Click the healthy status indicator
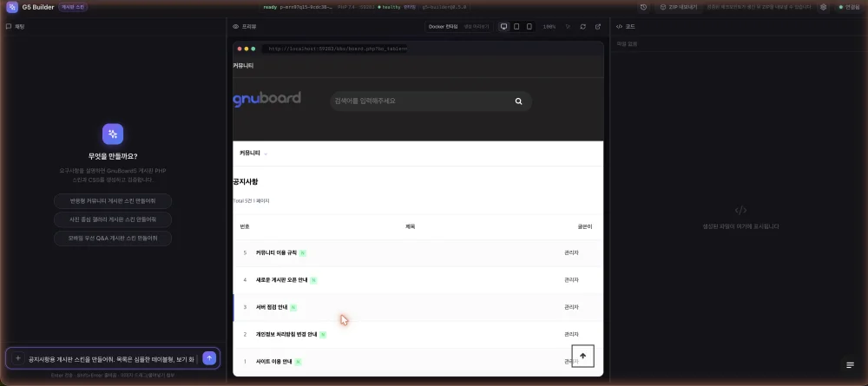Screen dimensions: 868x386 [x=387, y=8]
